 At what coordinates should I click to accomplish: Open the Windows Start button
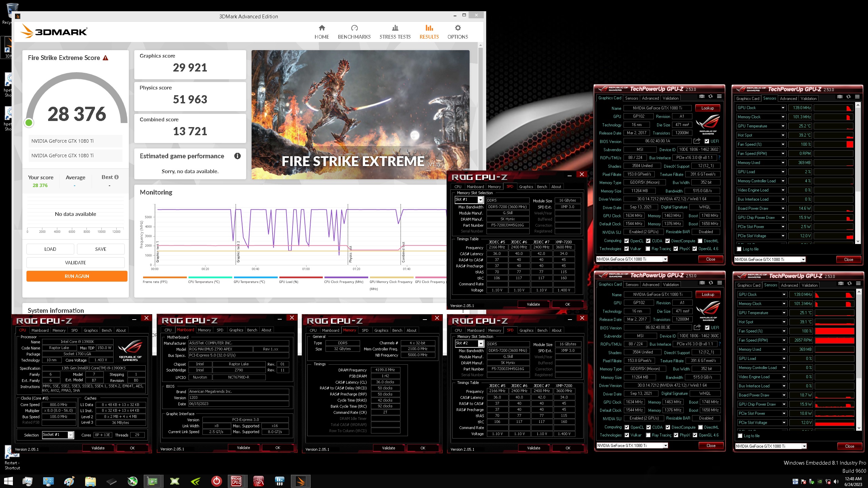click(x=8, y=481)
